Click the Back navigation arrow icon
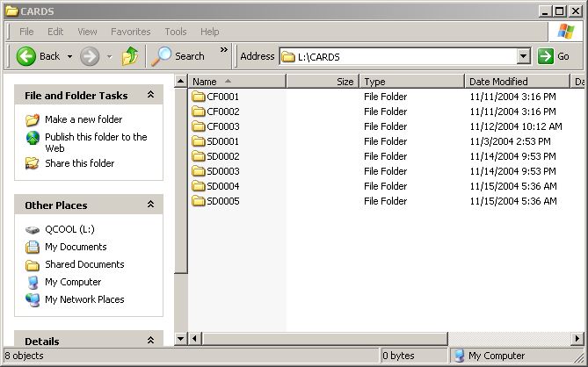The height and width of the screenshot is (367, 588). click(x=26, y=56)
